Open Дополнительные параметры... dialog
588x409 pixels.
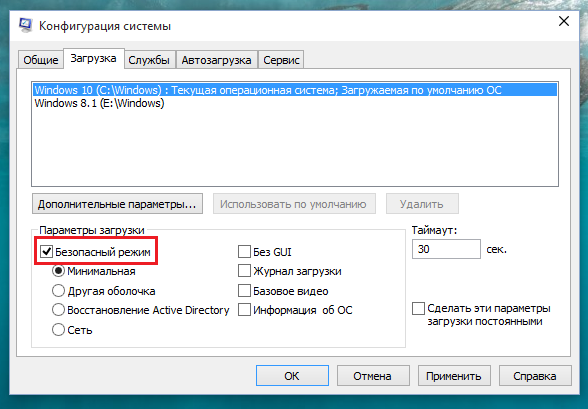(x=117, y=204)
